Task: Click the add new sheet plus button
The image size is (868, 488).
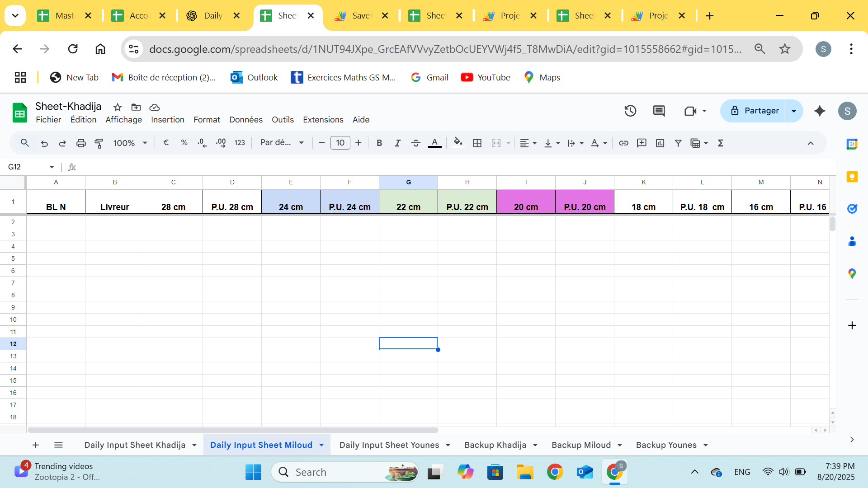Action: 35,445
